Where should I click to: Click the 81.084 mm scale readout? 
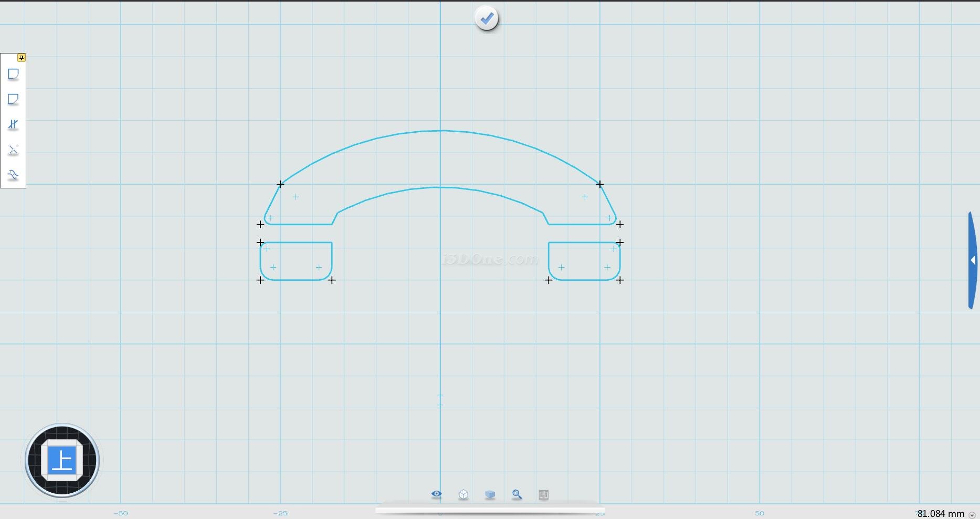click(941, 514)
